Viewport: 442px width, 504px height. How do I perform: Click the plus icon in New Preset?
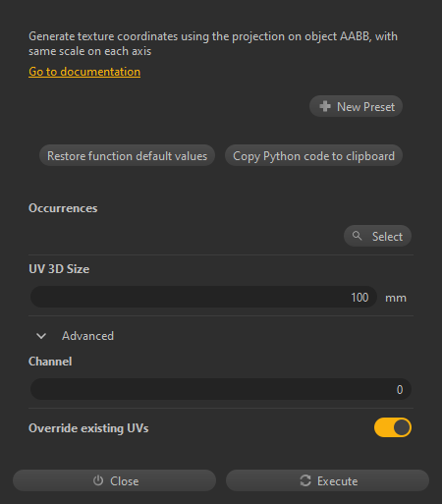point(325,106)
